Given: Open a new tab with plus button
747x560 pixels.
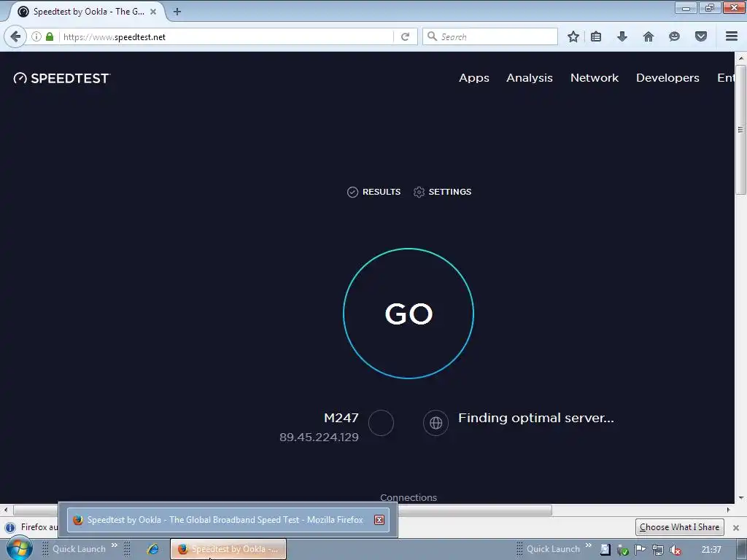Looking at the screenshot, I should tap(177, 12).
